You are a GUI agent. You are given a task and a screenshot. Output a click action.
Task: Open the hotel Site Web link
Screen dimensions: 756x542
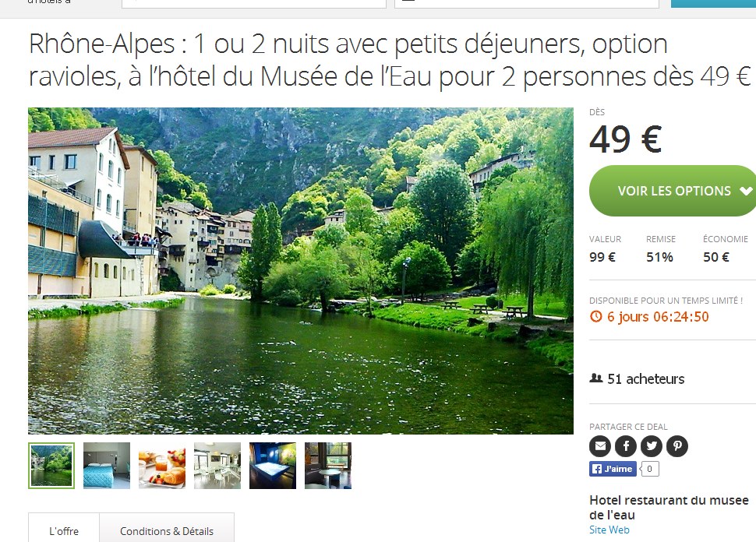click(609, 530)
